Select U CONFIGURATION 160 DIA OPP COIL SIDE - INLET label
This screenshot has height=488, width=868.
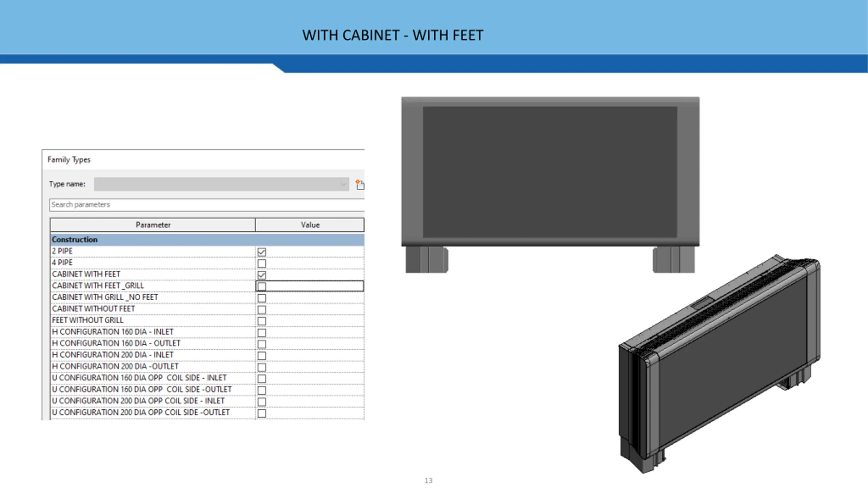tap(139, 378)
